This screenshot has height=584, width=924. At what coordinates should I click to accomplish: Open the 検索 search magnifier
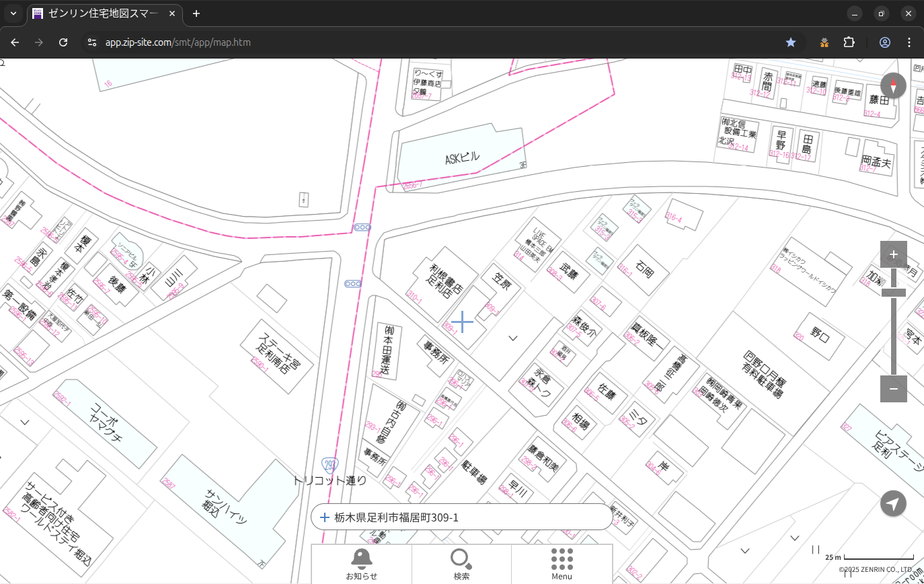tap(461, 564)
